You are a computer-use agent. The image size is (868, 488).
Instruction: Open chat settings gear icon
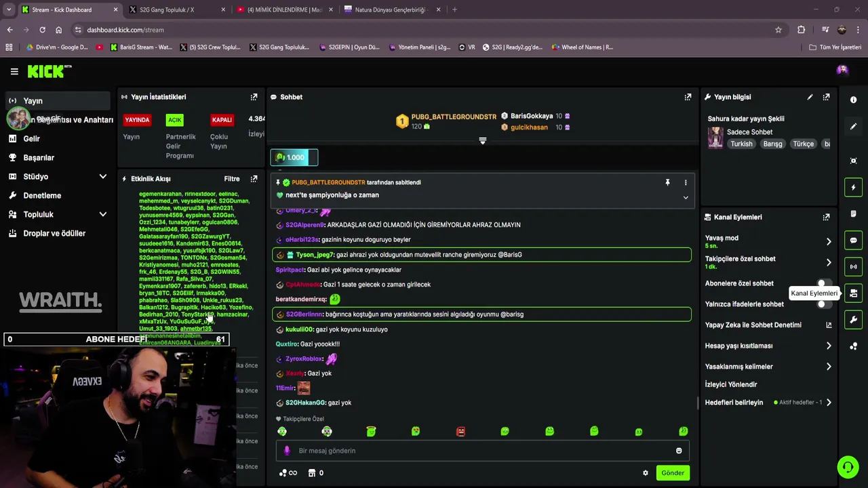pyautogui.click(x=646, y=473)
